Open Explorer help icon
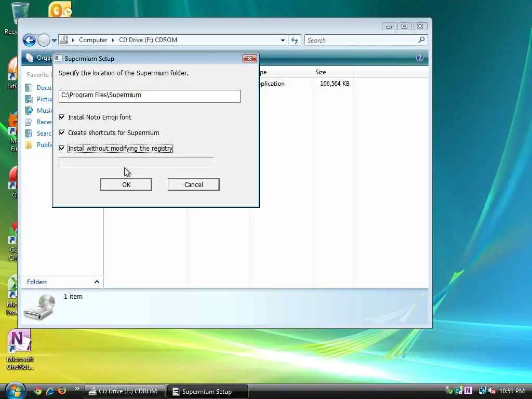This screenshot has height=399, width=532. tap(420, 58)
